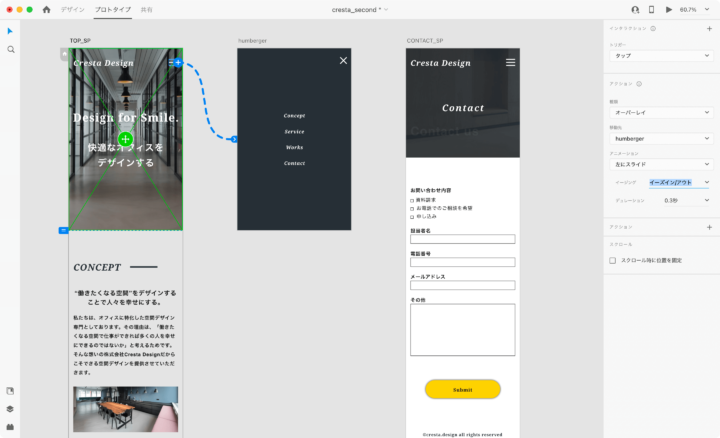Image resolution: width=720 pixels, height=438 pixels.
Task: Click office meeting room thumbnail image
Action: [125, 409]
